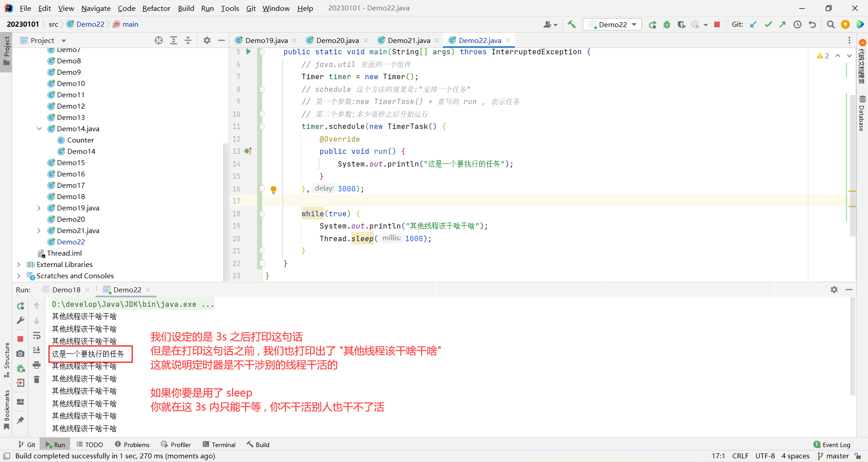Show Git history with the clock icon
Viewport: 868px width, 462px height.
pos(797,24)
